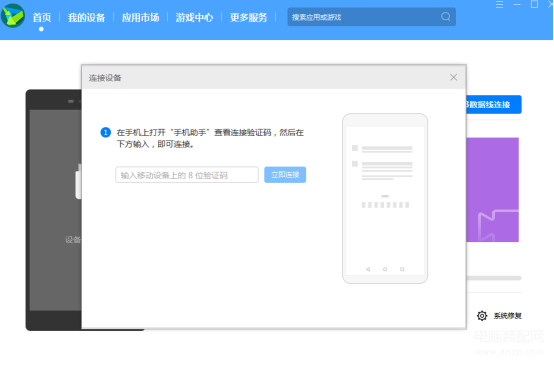
Task: Go to 游戏中心 tab
Action: (x=194, y=17)
